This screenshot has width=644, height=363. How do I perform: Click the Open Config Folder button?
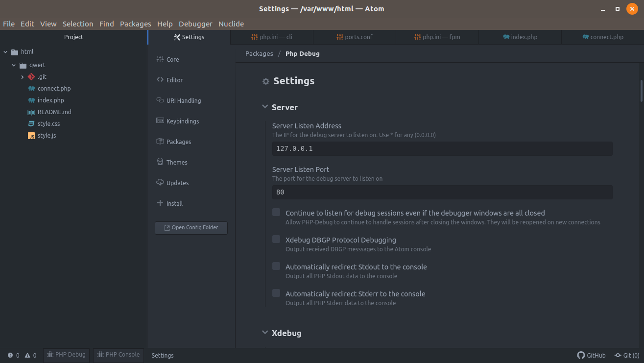click(x=191, y=228)
